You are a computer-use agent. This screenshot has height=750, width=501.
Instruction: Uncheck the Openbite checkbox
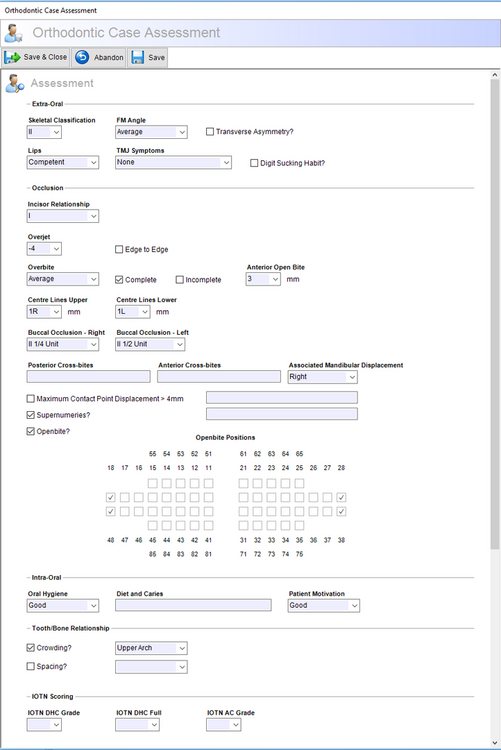tap(31, 431)
